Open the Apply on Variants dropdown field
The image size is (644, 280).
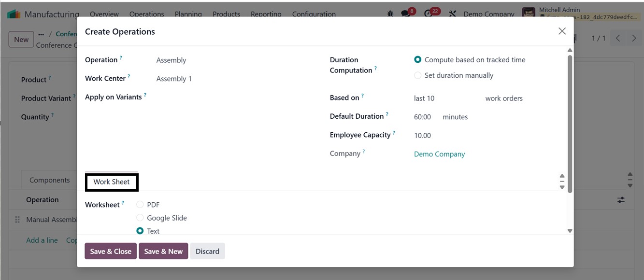tap(232, 97)
